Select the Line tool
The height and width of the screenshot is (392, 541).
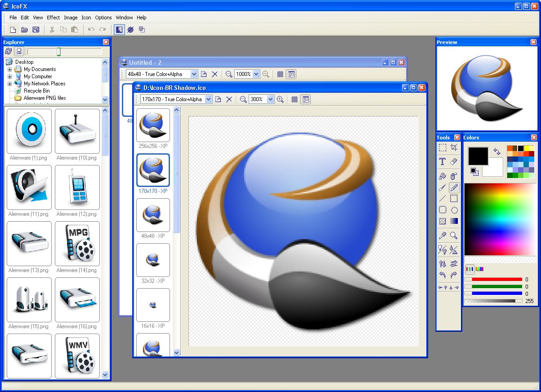point(443,199)
